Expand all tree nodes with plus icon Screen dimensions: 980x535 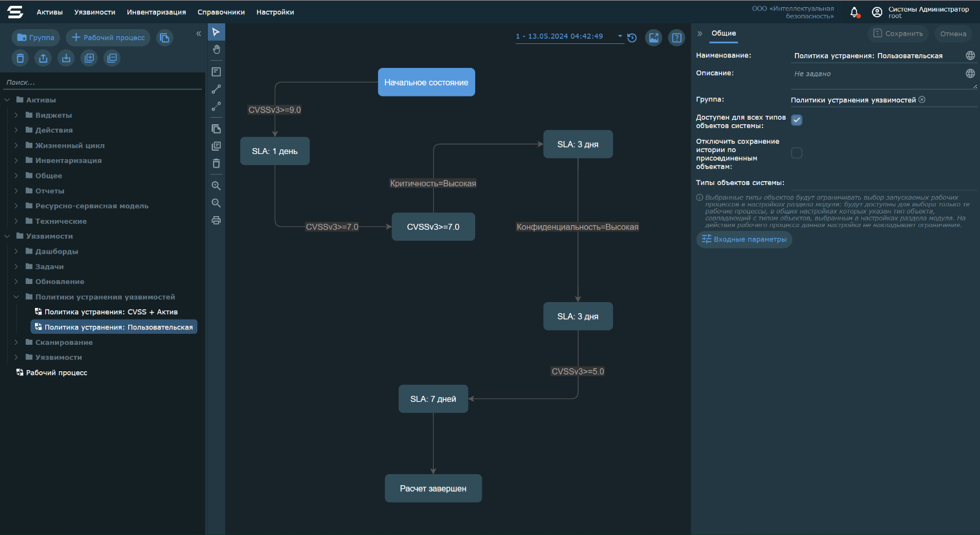point(89,58)
